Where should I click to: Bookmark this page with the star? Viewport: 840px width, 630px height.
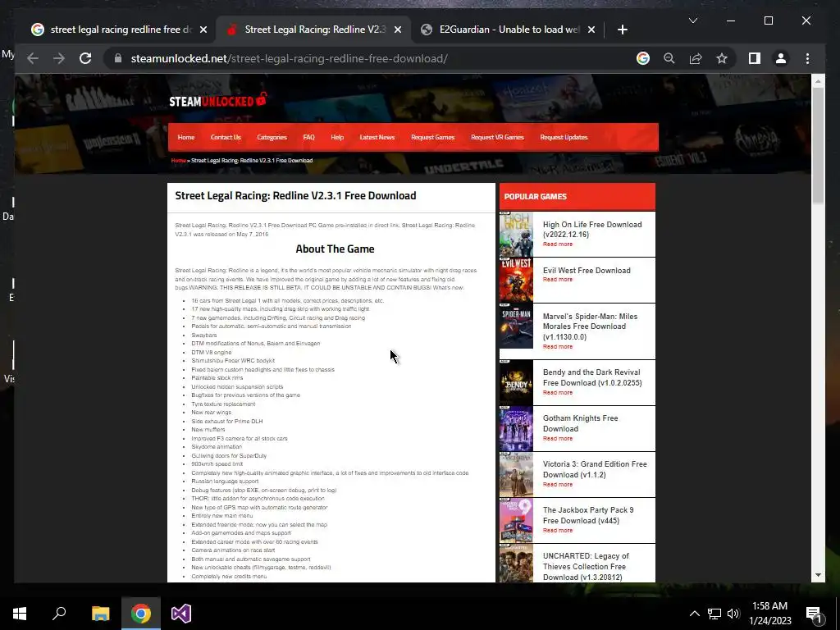click(722, 58)
